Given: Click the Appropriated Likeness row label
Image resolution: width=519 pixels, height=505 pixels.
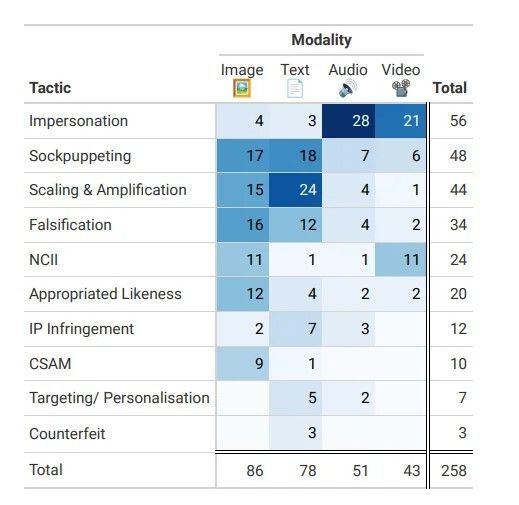Looking at the screenshot, I should 105,294.
